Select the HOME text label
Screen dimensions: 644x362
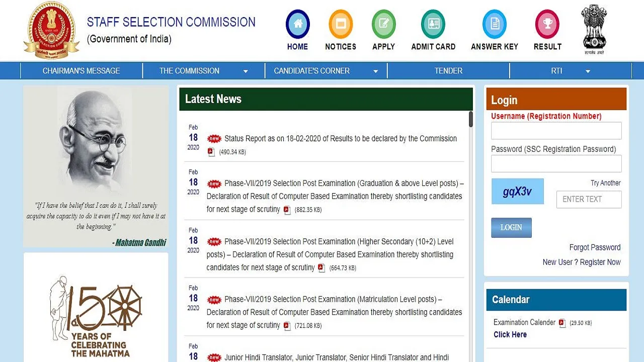(x=297, y=47)
